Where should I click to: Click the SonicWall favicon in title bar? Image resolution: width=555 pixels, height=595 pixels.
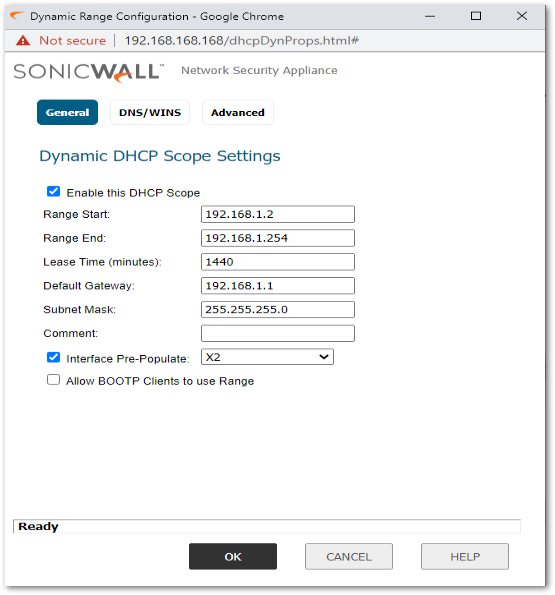[x=17, y=16]
